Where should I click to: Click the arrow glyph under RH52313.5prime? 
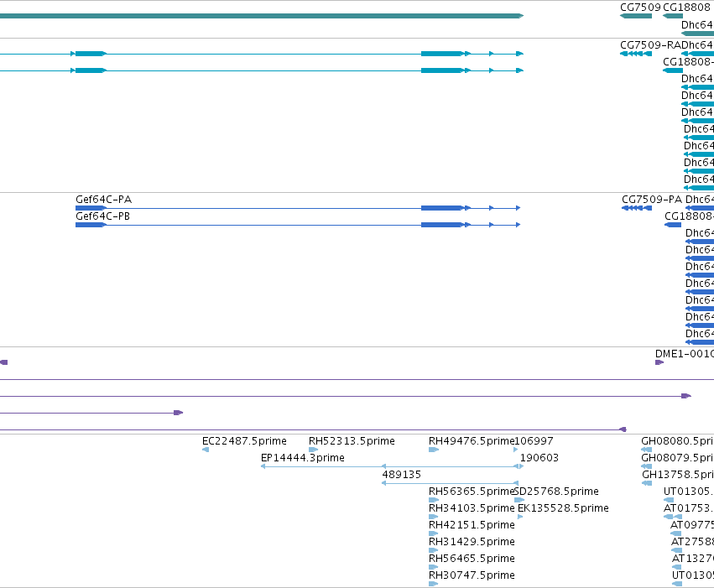(x=313, y=450)
